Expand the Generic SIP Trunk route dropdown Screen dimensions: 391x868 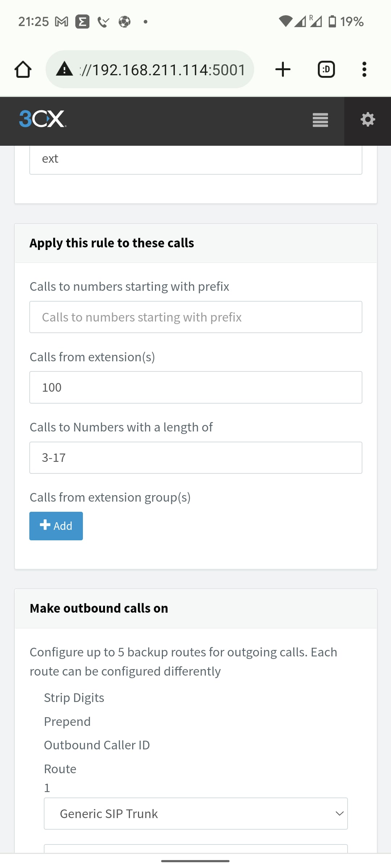pyautogui.click(x=196, y=813)
